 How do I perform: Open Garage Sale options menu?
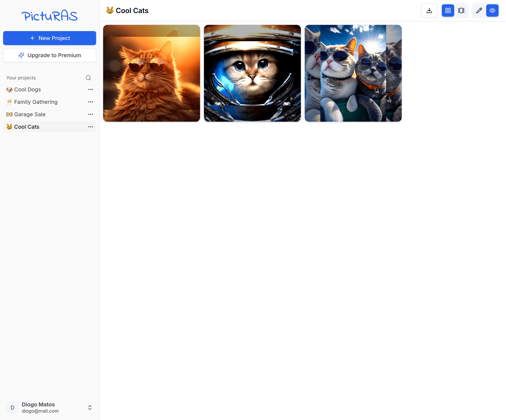(91, 114)
